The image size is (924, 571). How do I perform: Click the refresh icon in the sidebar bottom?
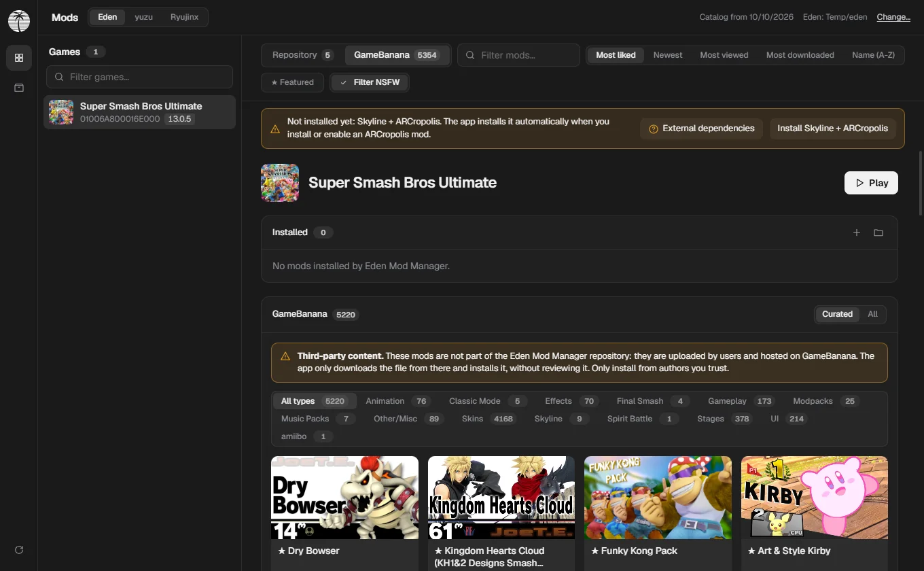(19, 550)
